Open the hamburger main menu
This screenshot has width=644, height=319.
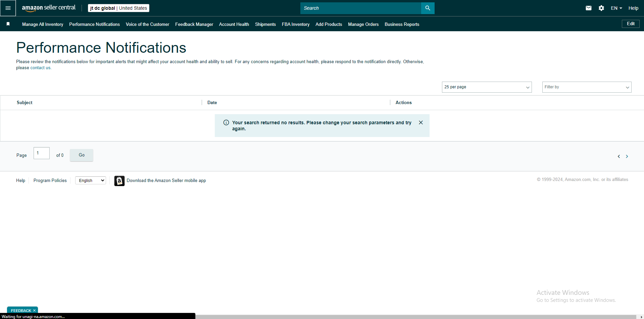[8, 8]
